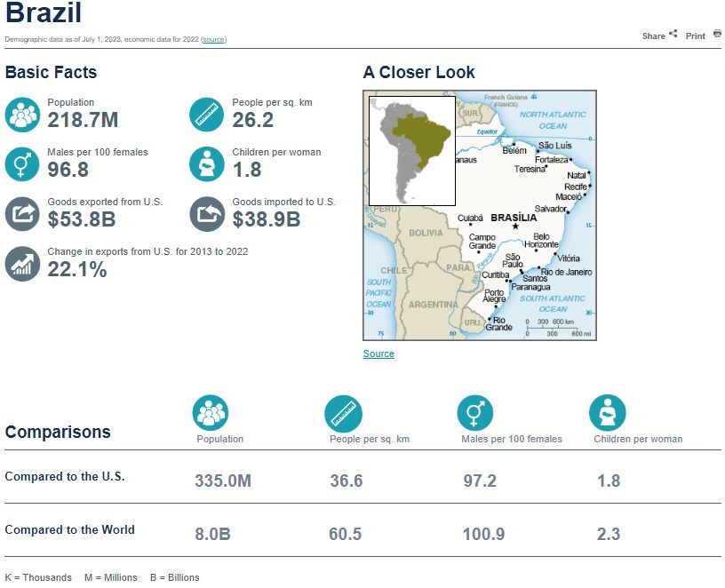Image resolution: width=725 pixels, height=588 pixels.
Task: Open the source link under the Brazil title
Action: point(213,40)
